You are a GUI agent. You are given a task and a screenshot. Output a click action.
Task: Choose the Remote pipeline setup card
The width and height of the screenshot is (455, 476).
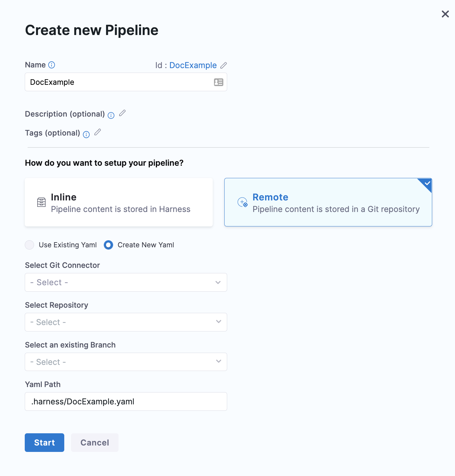click(328, 202)
